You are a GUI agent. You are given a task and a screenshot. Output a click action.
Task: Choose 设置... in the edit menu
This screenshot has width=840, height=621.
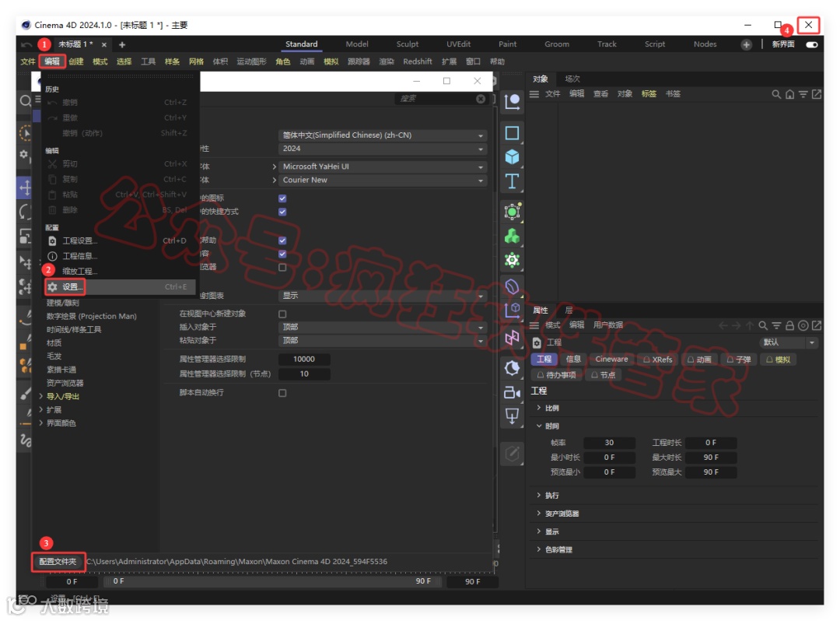119,286
